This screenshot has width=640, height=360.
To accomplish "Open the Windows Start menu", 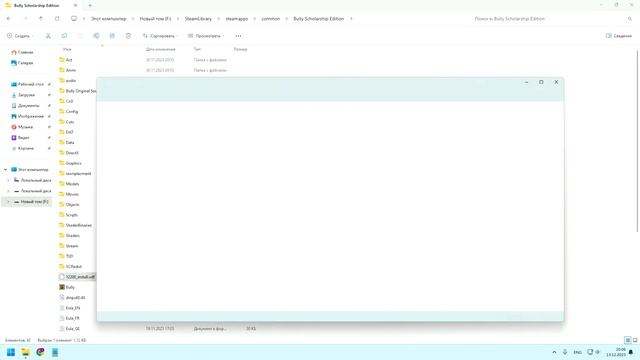I will (11, 352).
